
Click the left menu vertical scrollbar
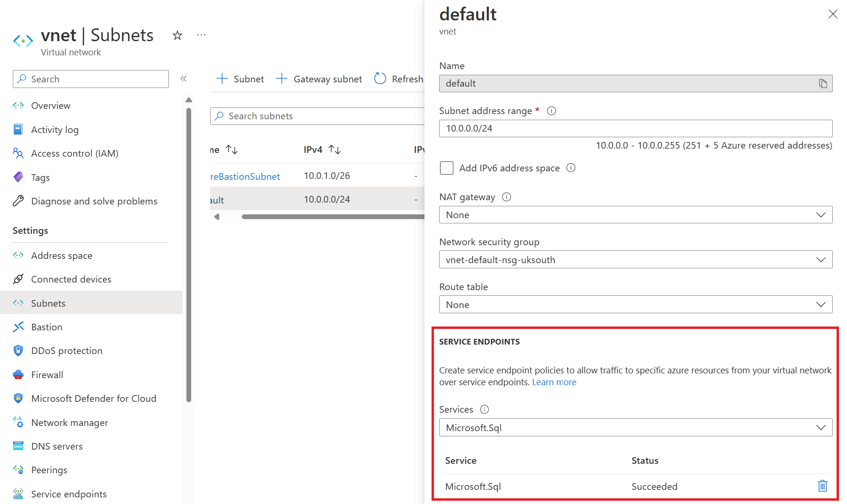click(189, 256)
